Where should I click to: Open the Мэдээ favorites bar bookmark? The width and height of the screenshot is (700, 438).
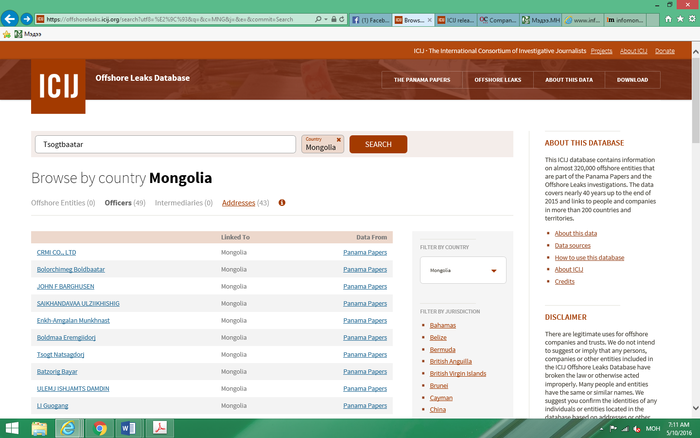click(x=28, y=34)
